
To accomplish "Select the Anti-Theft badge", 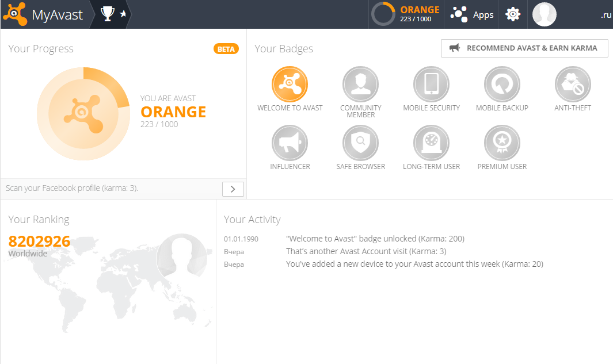I will [x=573, y=85].
